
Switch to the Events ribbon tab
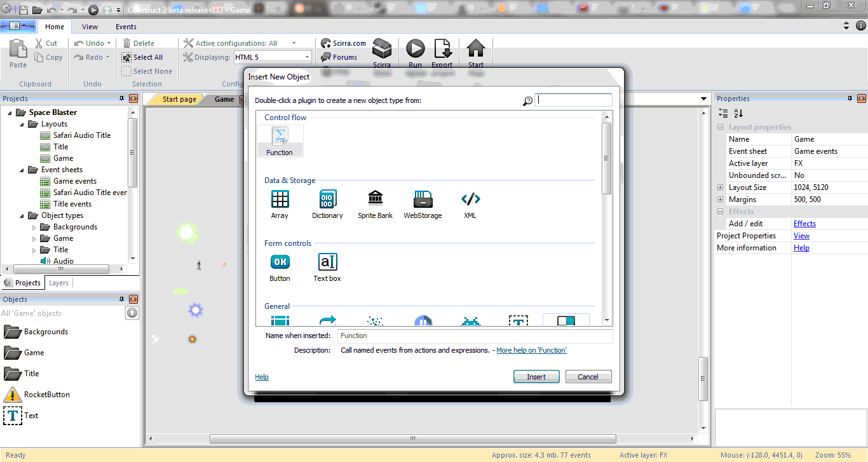[x=126, y=27]
